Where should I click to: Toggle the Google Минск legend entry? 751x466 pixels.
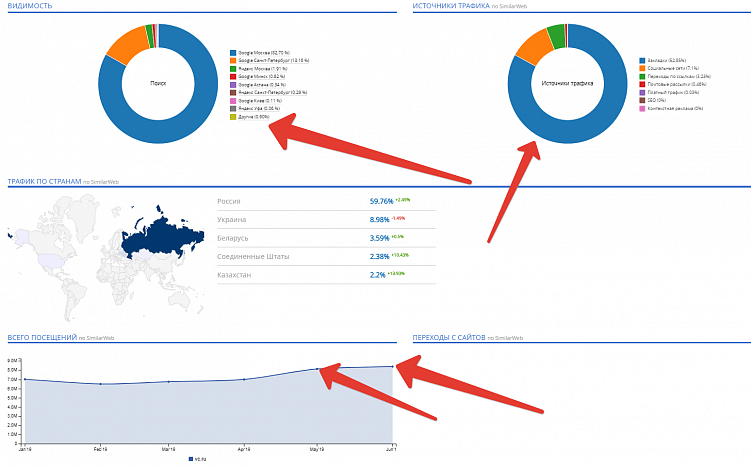[258, 77]
